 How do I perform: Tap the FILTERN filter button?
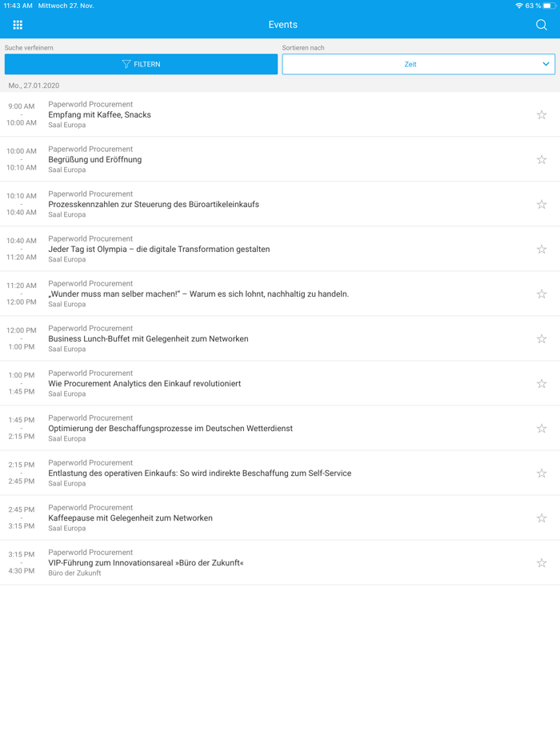pyautogui.click(x=141, y=64)
